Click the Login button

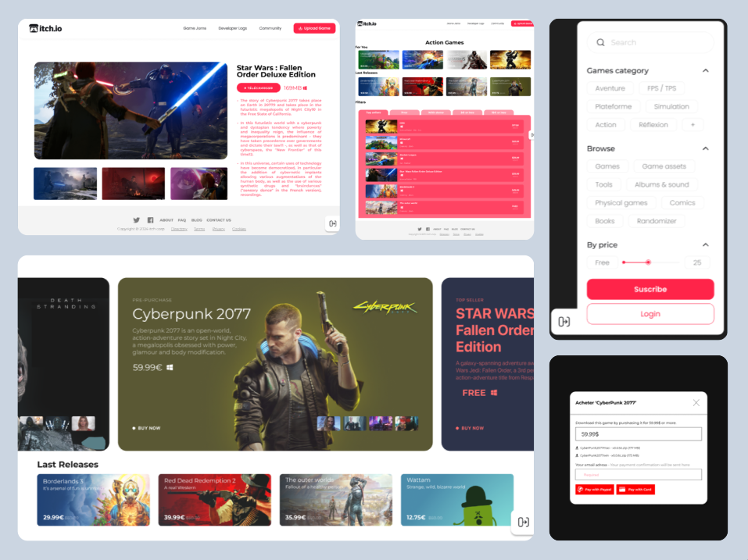[650, 314]
